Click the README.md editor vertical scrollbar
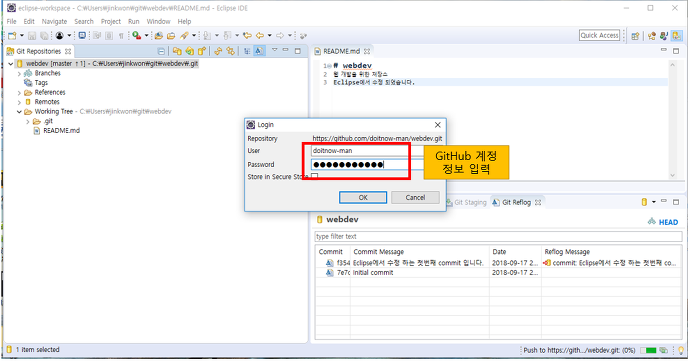Screen dimensions: 694x361 [672, 119]
